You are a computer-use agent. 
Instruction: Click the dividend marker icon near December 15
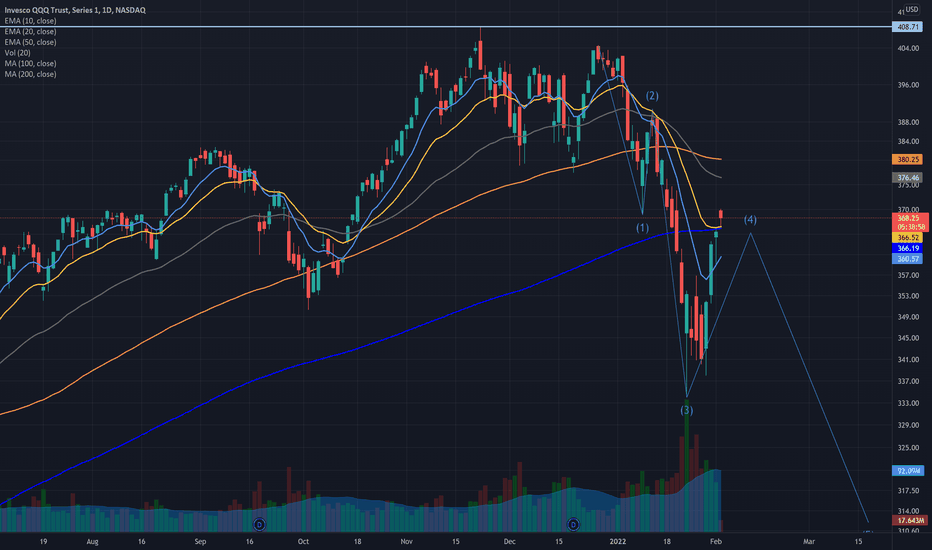[x=573, y=524]
